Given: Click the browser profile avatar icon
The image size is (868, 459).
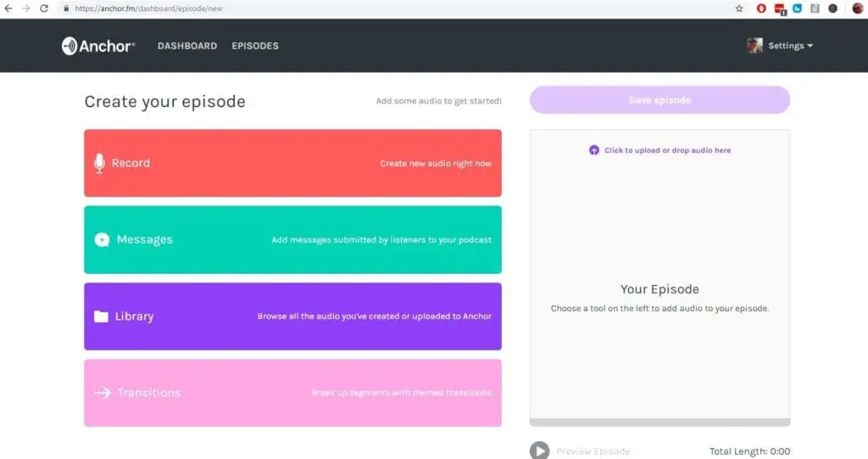Looking at the screenshot, I should coord(858,8).
